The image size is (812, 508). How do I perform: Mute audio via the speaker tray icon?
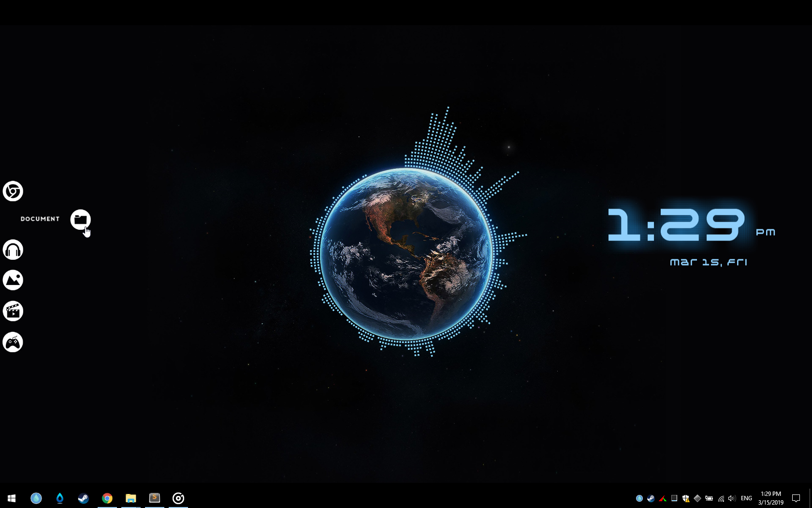tap(731, 498)
